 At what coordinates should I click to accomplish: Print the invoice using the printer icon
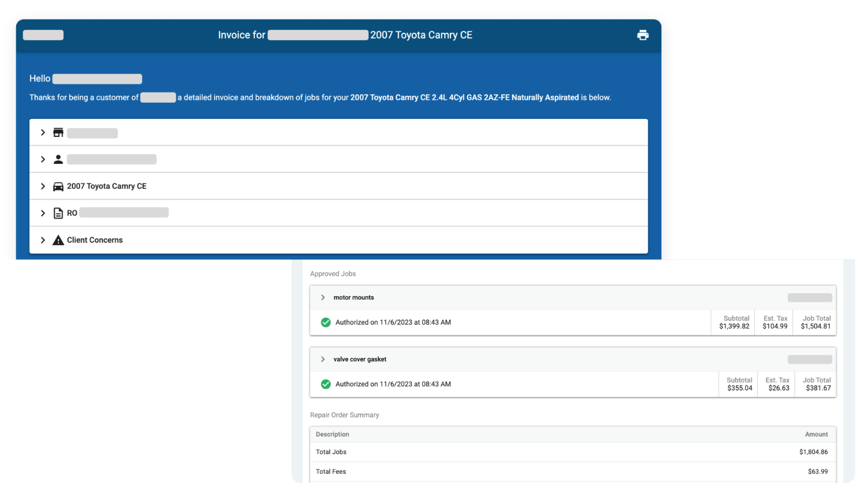tap(642, 35)
